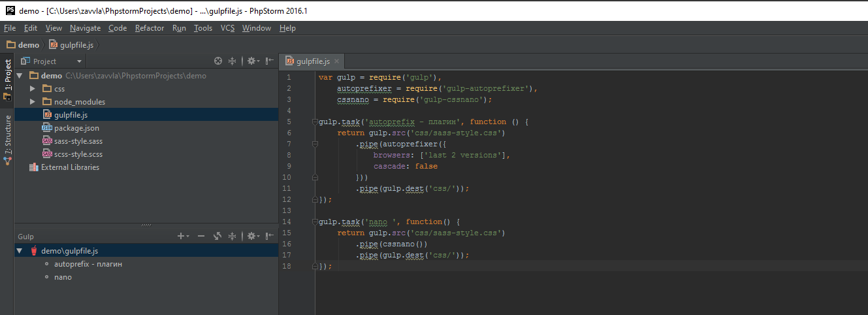868x315 pixels.
Task: Click the 'cascade: false' text on line 9
Action: [406, 166]
